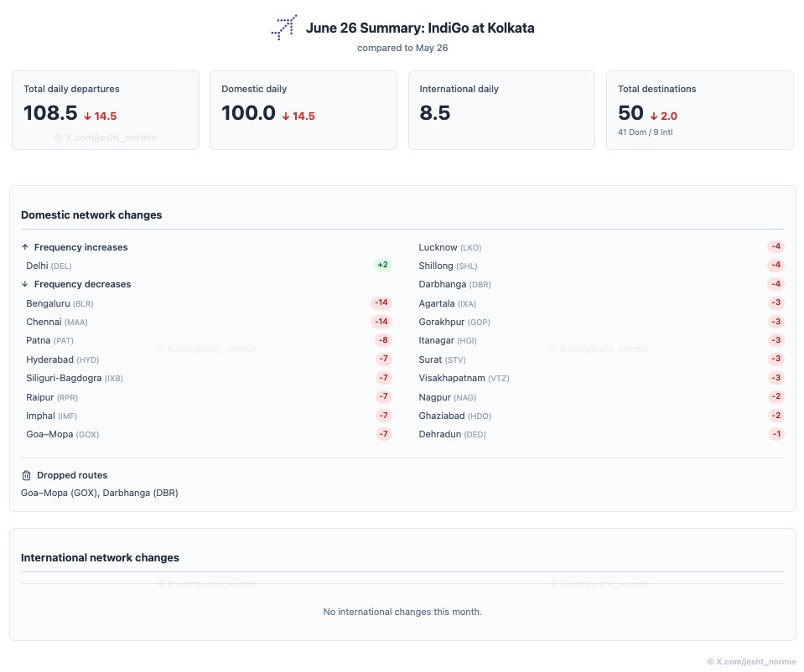Select the Shillong (SHL) row

pos(601,266)
